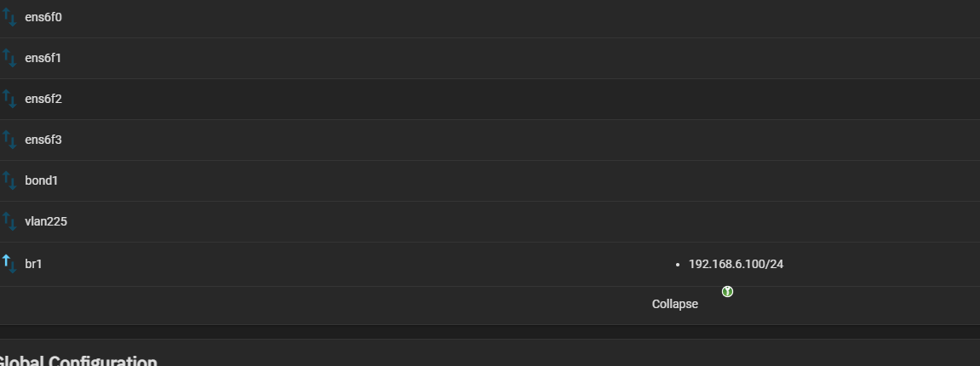Image resolution: width=980 pixels, height=366 pixels.
Task: Select the bond1 interface name
Action: point(41,180)
